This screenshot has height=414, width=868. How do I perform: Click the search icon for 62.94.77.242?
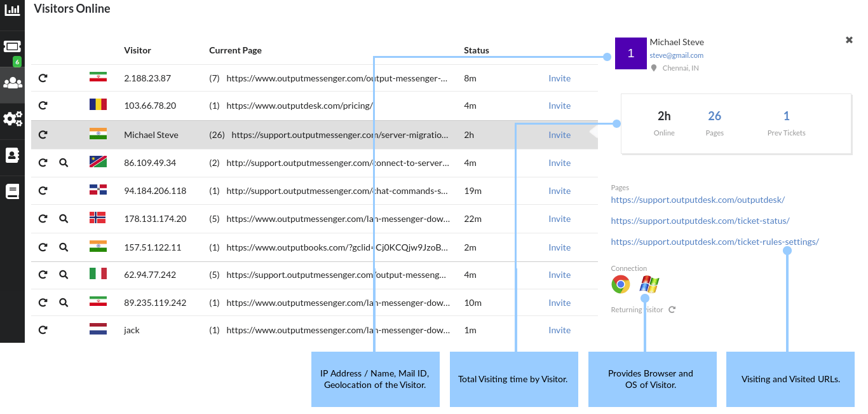pyautogui.click(x=64, y=275)
